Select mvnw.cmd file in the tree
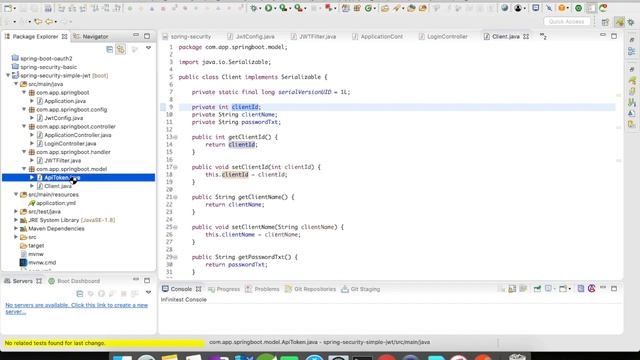Screen dimensions: 640x360 click(42, 262)
